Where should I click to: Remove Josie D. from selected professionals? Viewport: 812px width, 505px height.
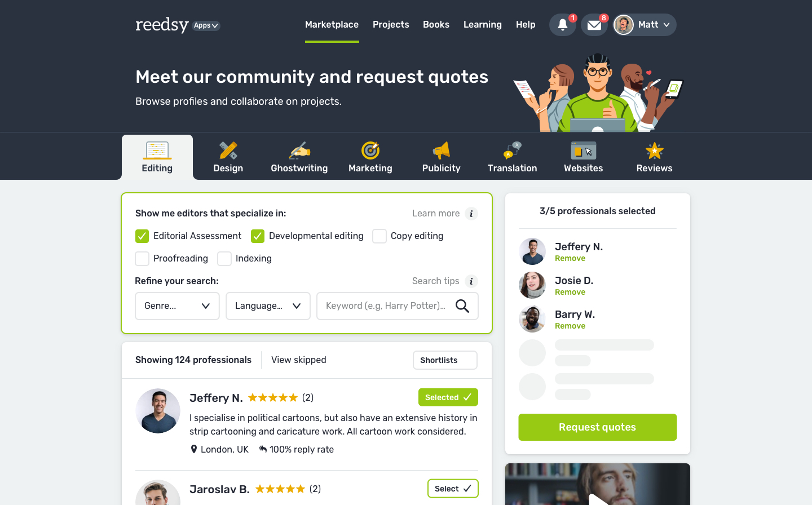(x=570, y=293)
